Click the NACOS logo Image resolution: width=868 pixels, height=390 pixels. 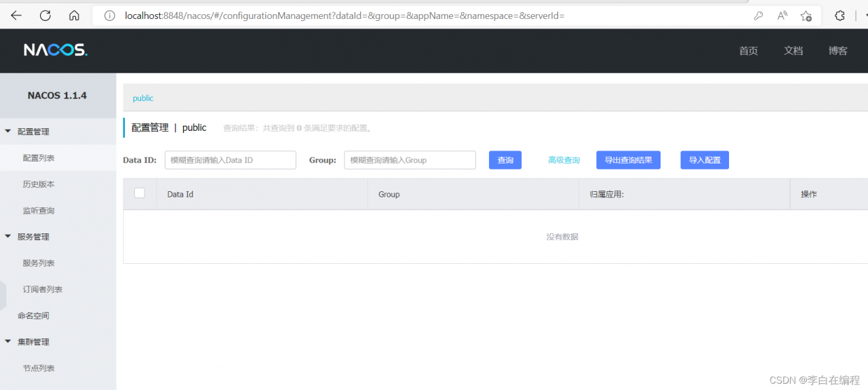coord(56,50)
